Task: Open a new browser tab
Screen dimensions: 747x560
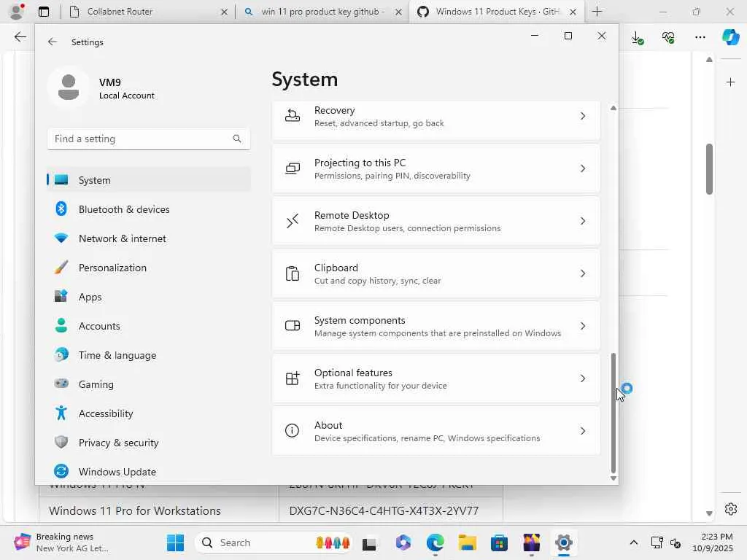Action: (x=597, y=12)
